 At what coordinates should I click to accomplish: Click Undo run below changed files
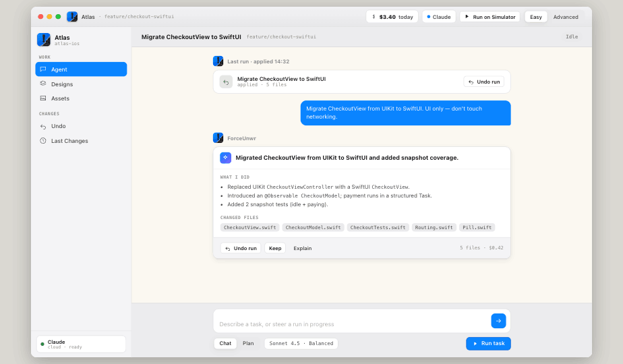241,248
